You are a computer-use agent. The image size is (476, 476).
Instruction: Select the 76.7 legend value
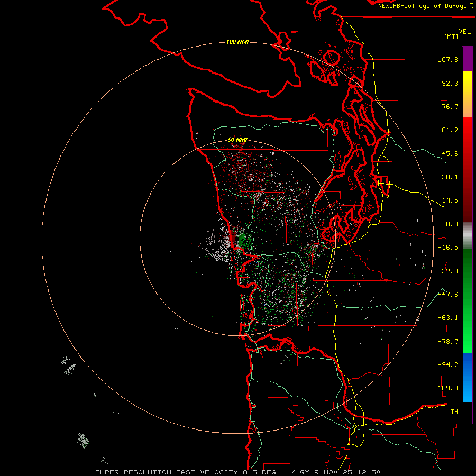pyautogui.click(x=450, y=106)
